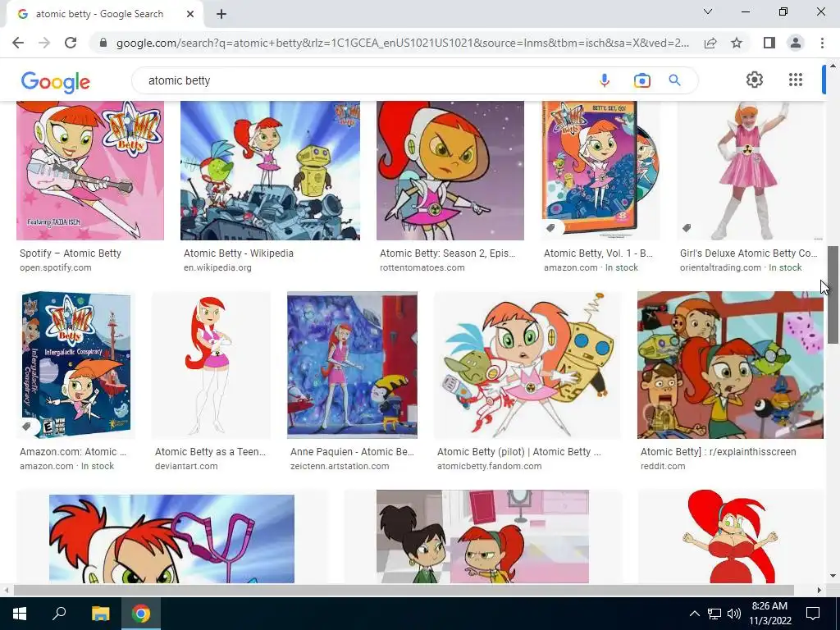Viewport: 840px width, 630px height.
Task: Open Chrome profile avatar
Action: pos(796,43)
